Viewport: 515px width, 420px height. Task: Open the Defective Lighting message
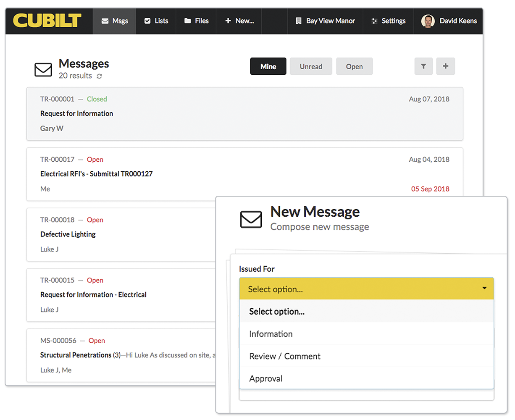coord(68,234)
